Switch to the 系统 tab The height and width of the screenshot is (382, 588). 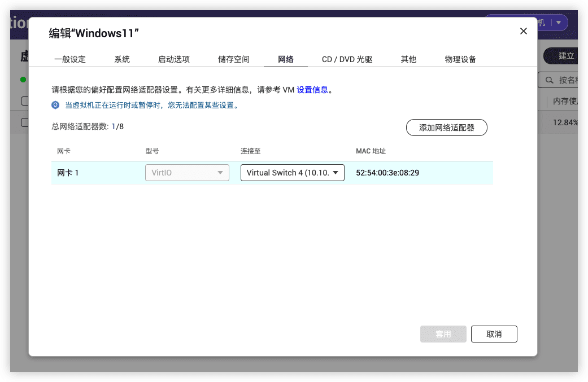coord(122,59)
